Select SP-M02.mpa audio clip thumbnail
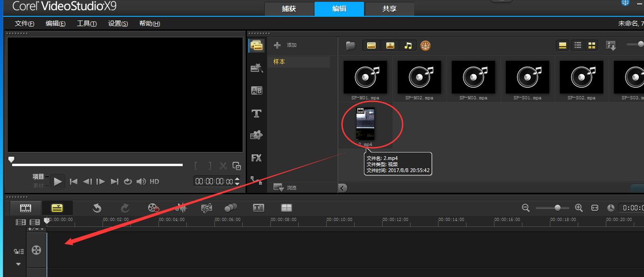Viewport: 644px width, 277px height. [x=419, y=77]
